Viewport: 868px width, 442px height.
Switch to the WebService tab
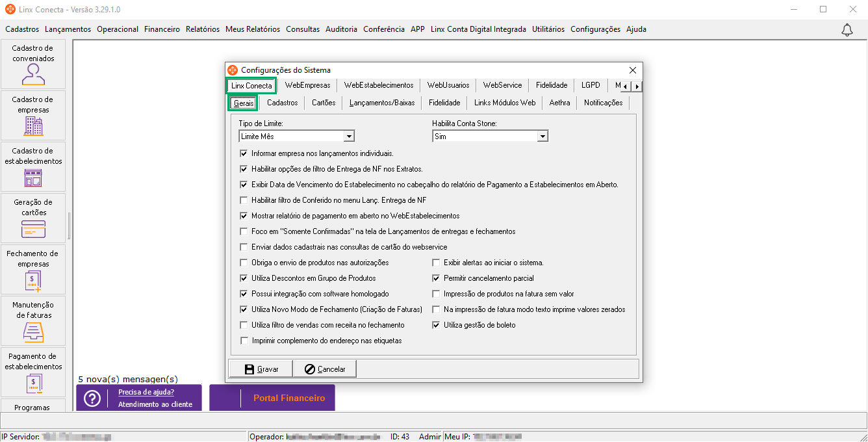point(502,86)
